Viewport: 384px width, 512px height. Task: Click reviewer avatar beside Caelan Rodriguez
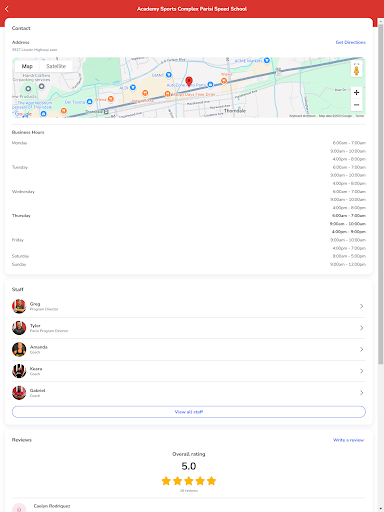(x=19, y=508)
